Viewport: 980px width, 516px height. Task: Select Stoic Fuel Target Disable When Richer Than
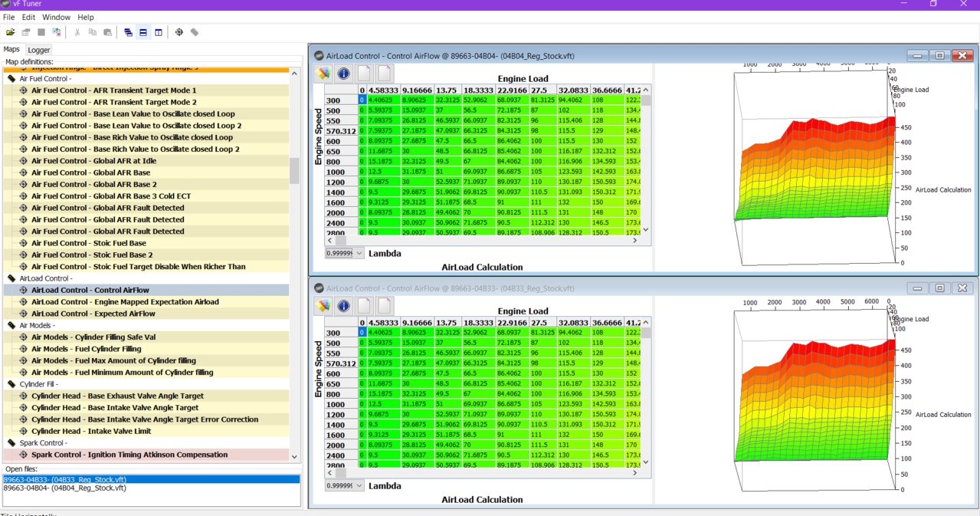pos(146,267)
